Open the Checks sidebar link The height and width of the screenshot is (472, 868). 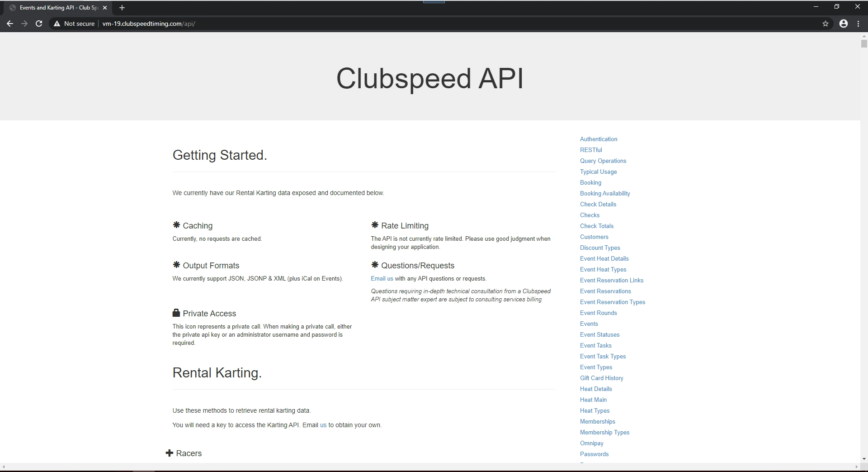pyautogui.click(x=590, y=215)
